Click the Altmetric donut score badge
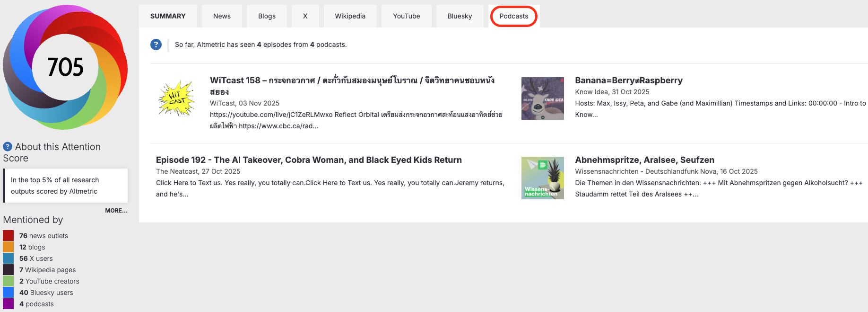 tap(65, 67)
